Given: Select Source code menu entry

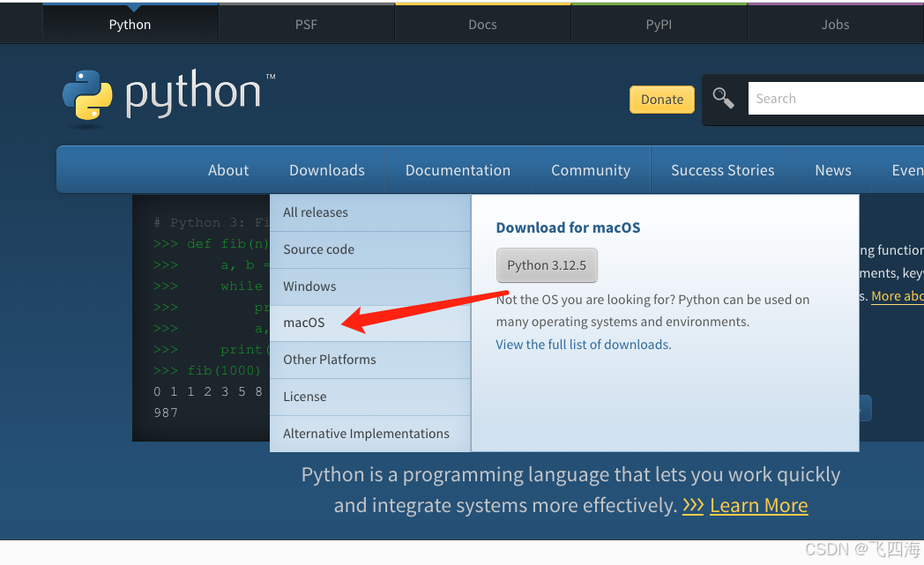Looking at the screenshot, I should click(x=370, y=249).
